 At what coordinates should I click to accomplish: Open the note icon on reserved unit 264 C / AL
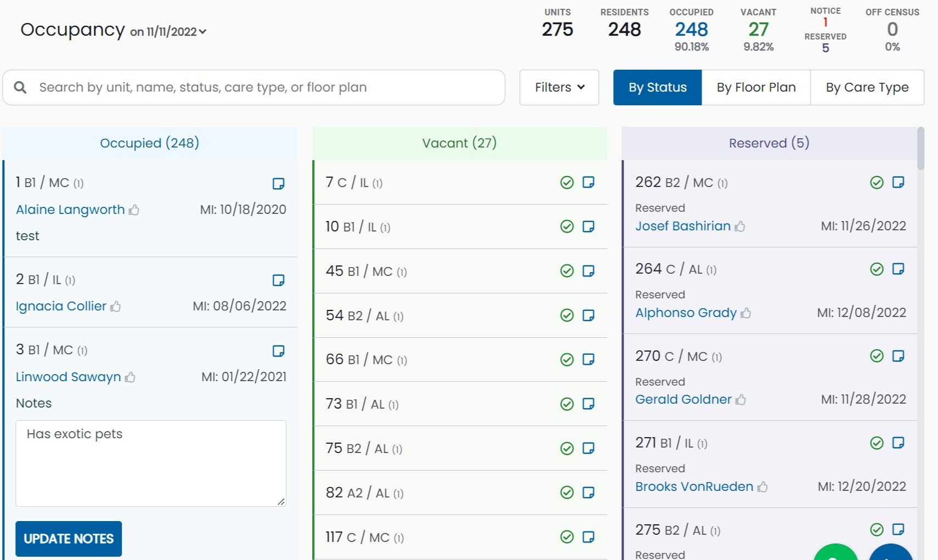tap(899, 269)
